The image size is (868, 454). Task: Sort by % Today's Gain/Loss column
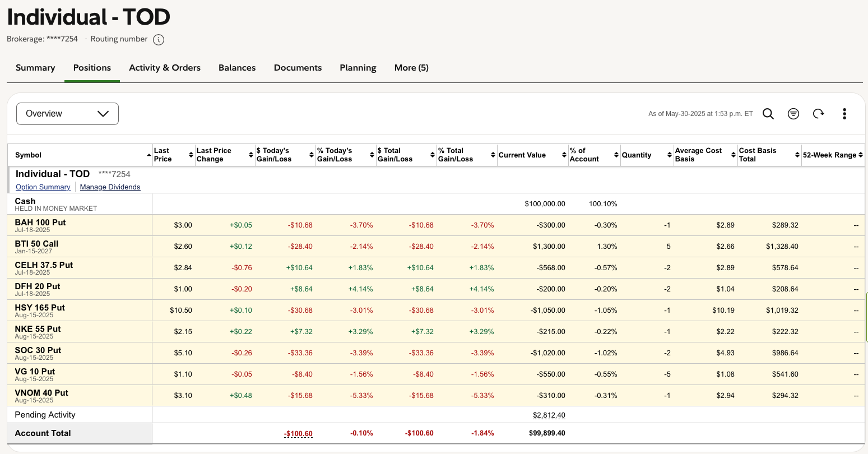372,155
